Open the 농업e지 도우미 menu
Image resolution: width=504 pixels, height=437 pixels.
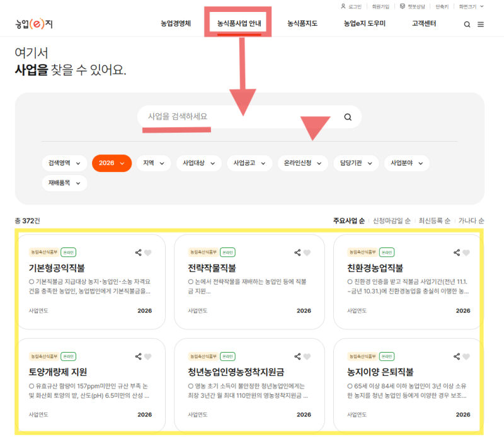click(x=365, y=23)
